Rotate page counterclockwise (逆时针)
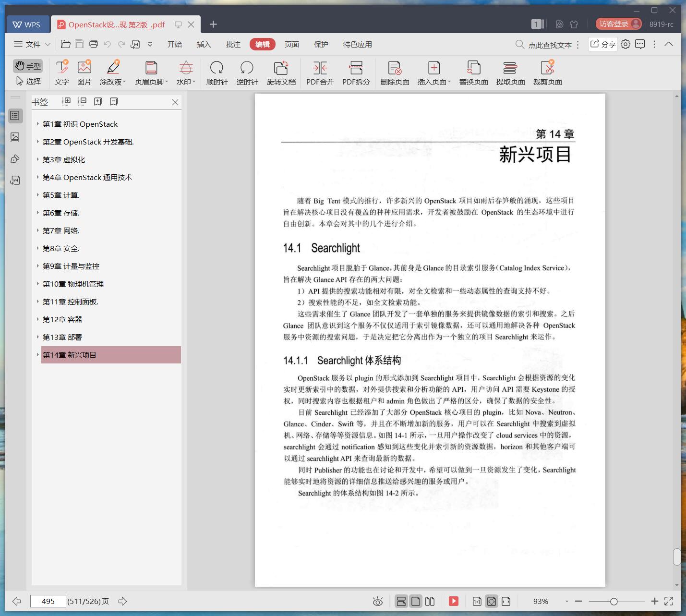This screenshot has height=616, width=686. click(247, 72)
